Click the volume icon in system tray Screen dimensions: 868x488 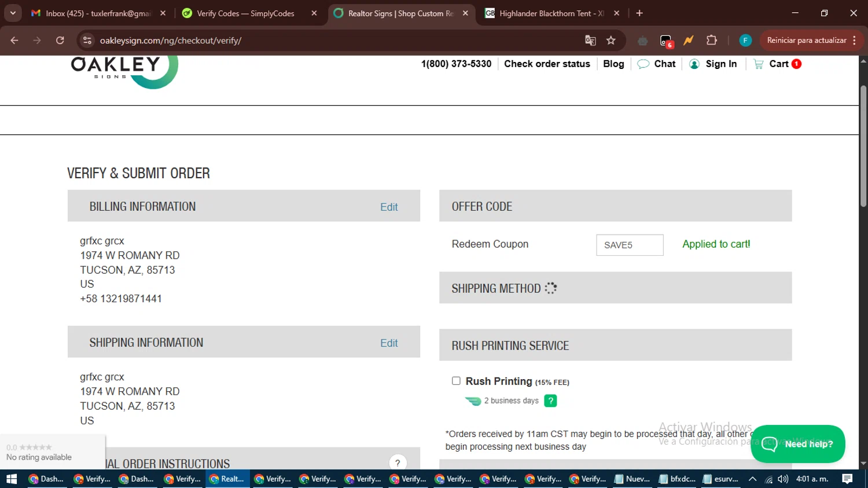[x=783, y=479]
